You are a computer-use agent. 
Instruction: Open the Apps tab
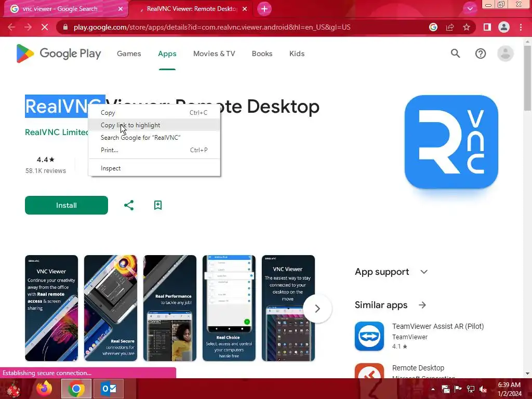click(167, 54)
